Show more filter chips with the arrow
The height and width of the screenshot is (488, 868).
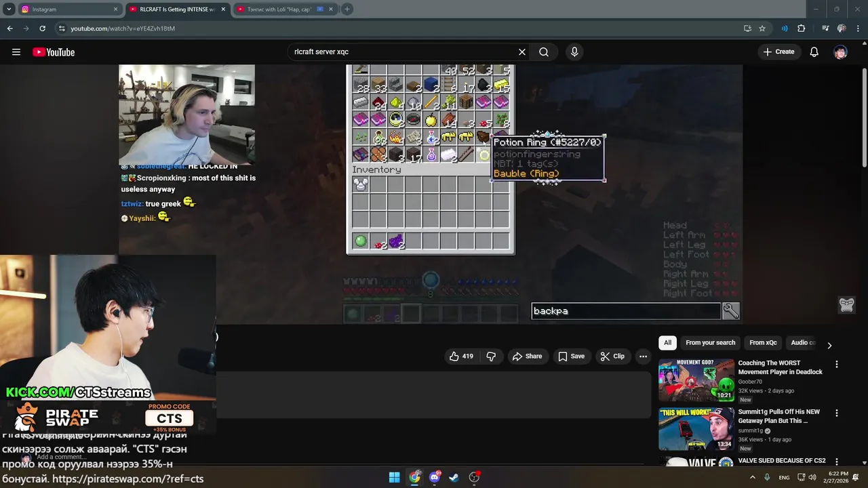click(x=829, y=345)
